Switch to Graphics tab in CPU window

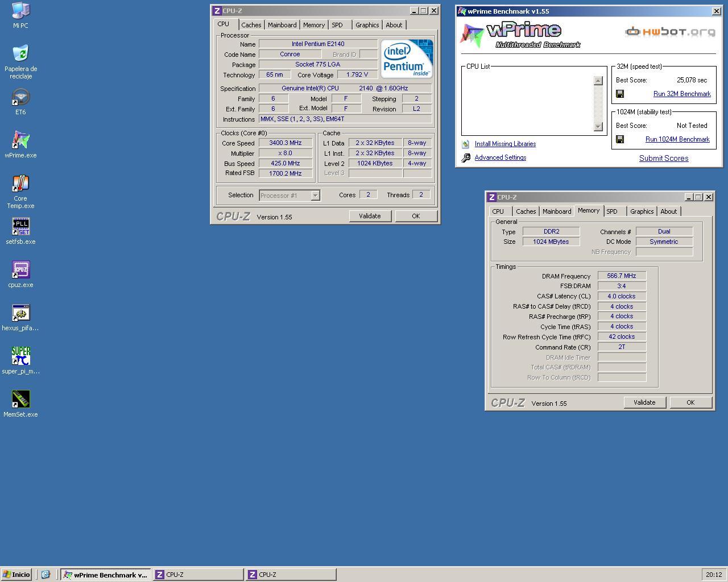(x=367, y=25)
